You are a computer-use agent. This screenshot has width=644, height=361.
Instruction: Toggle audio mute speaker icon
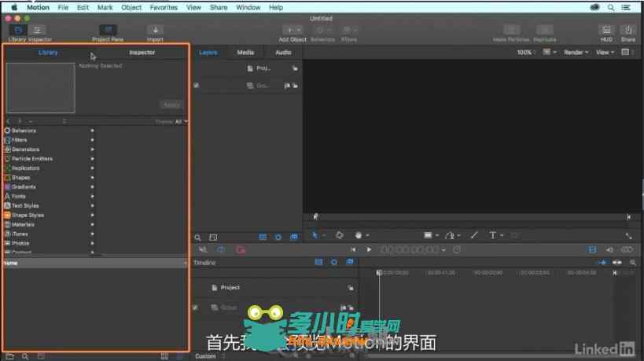click(610, 249)
